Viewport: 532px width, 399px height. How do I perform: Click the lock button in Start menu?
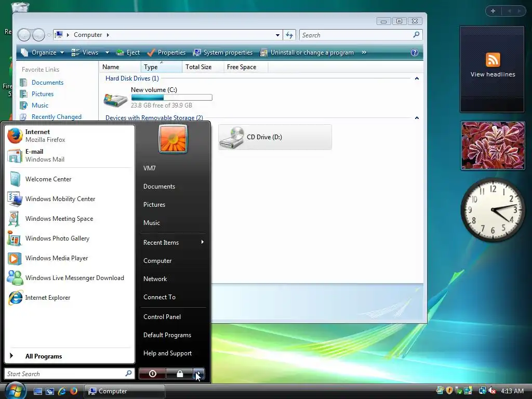(179, 374)
